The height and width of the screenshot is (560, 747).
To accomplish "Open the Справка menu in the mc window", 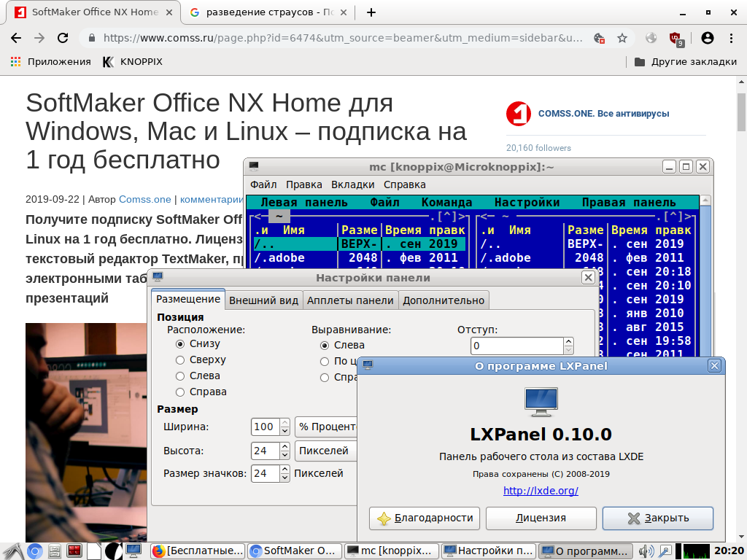I will 404,184.
